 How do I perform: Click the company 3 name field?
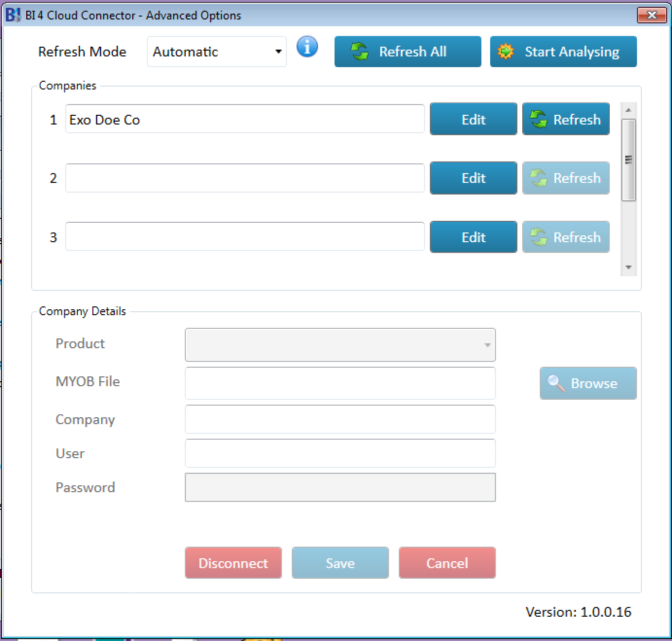(x=245, y=237)
